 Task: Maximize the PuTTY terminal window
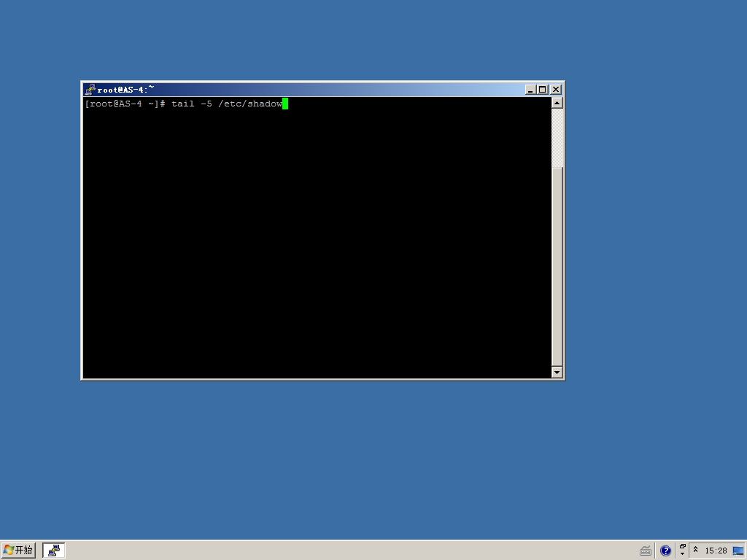[543, 90]
